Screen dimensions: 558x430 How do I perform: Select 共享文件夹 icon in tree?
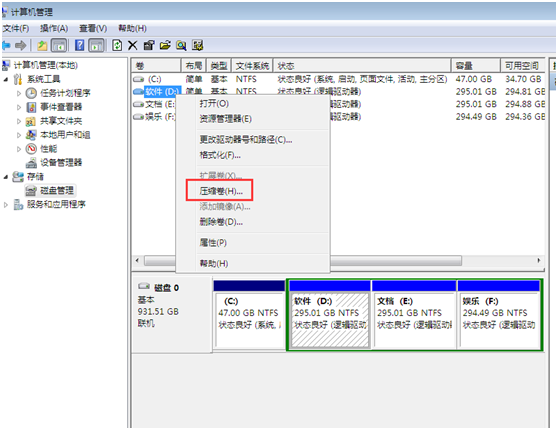31,121
